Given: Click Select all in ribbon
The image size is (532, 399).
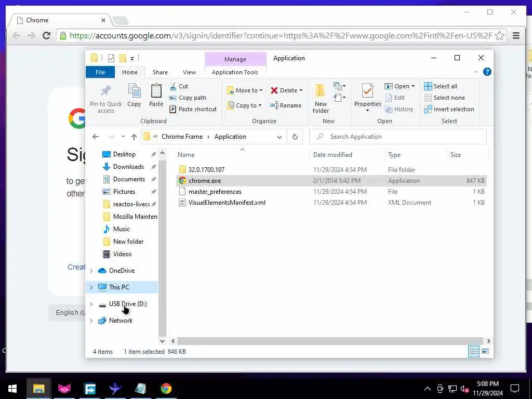Looking at the screenshot, I should pyautogui.click(x=441, y=86).
